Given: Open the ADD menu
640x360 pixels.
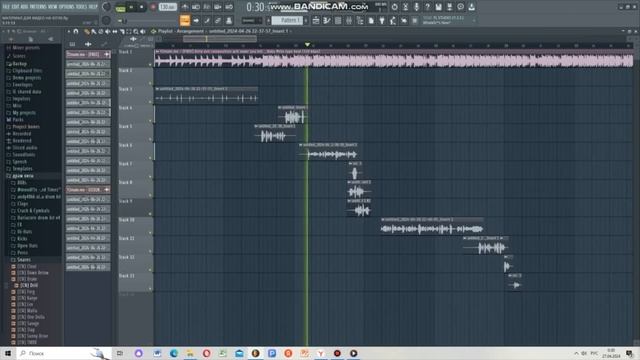Looking at the screenshot, I should coord(24,7).
